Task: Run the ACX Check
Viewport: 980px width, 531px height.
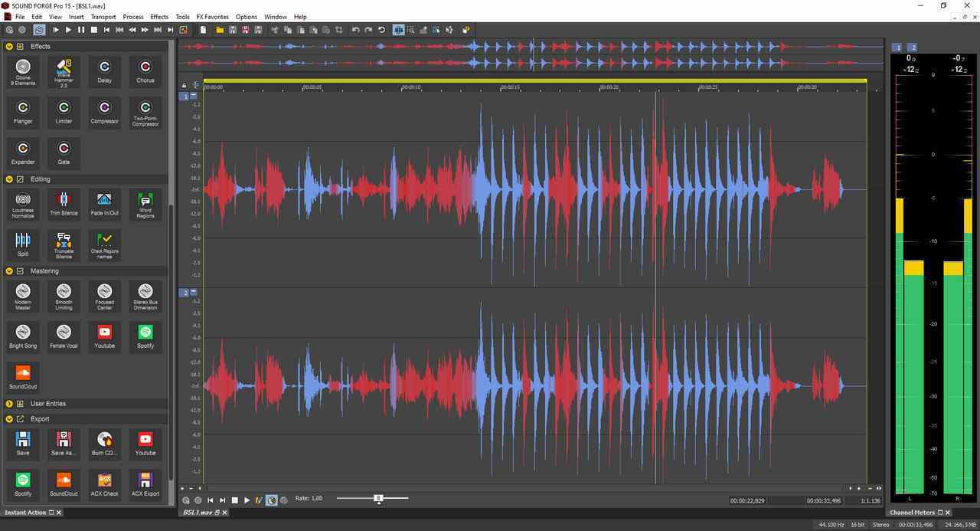Action: (104, 484)
